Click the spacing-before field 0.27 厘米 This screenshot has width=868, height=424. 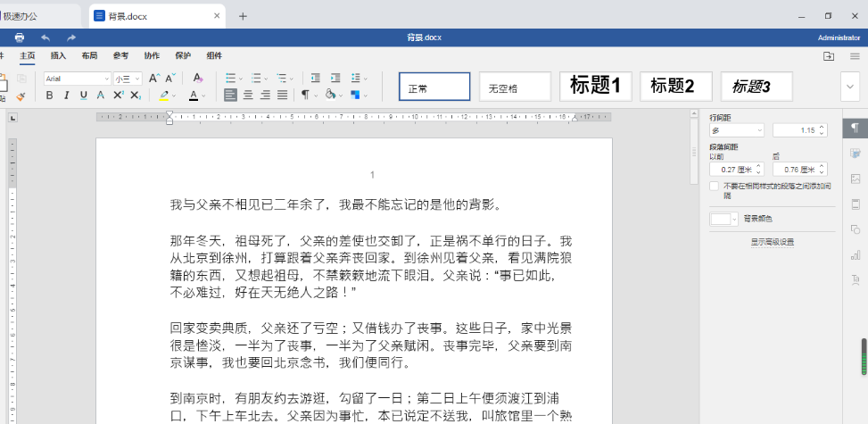click(737, 169)
